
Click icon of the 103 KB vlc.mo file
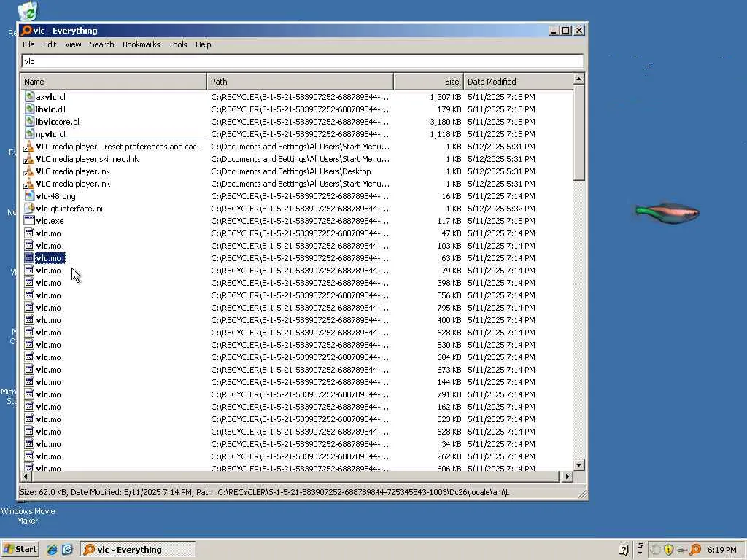(x=29, y=245)
